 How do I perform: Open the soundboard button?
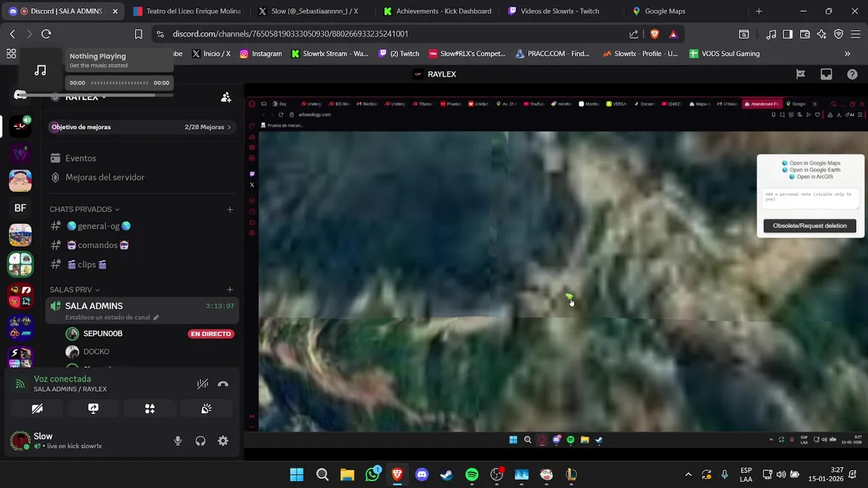206,409
